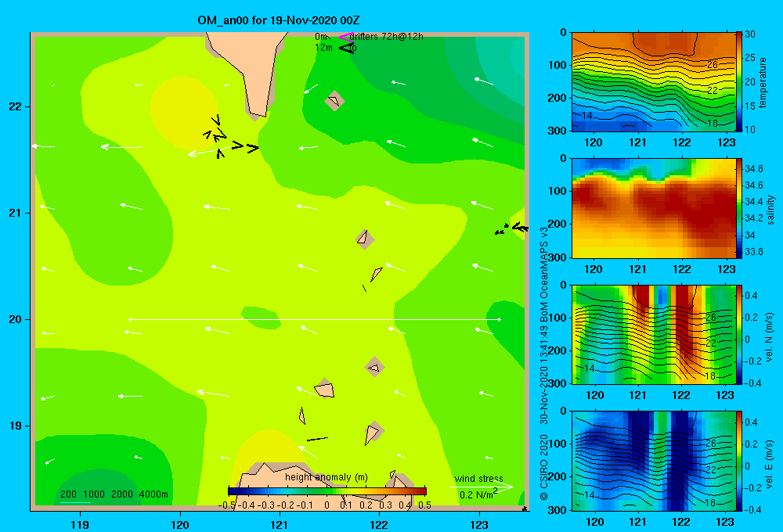
Task: Click the 14 contour label in temperature panel
Action: [587, 115]
